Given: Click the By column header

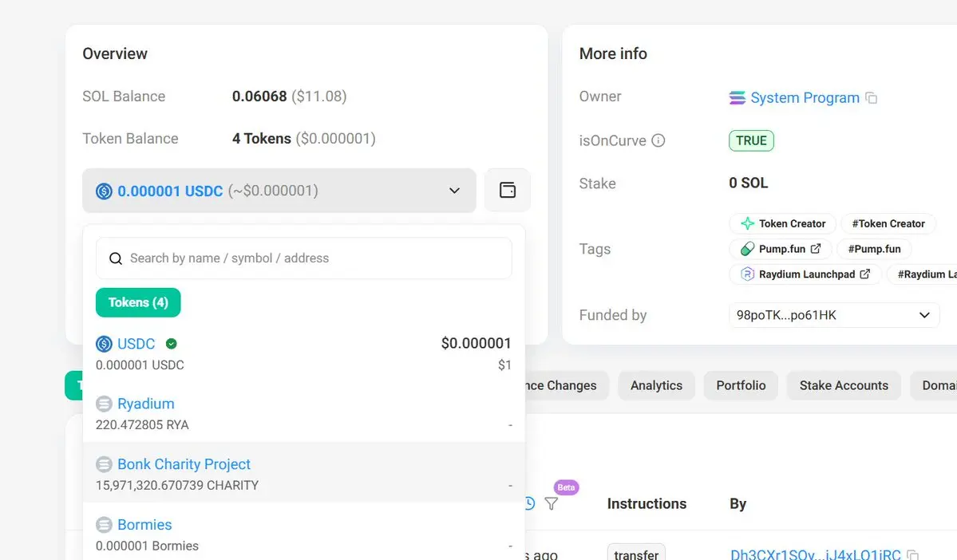Looking at the screenshot, I should [738, 504].
